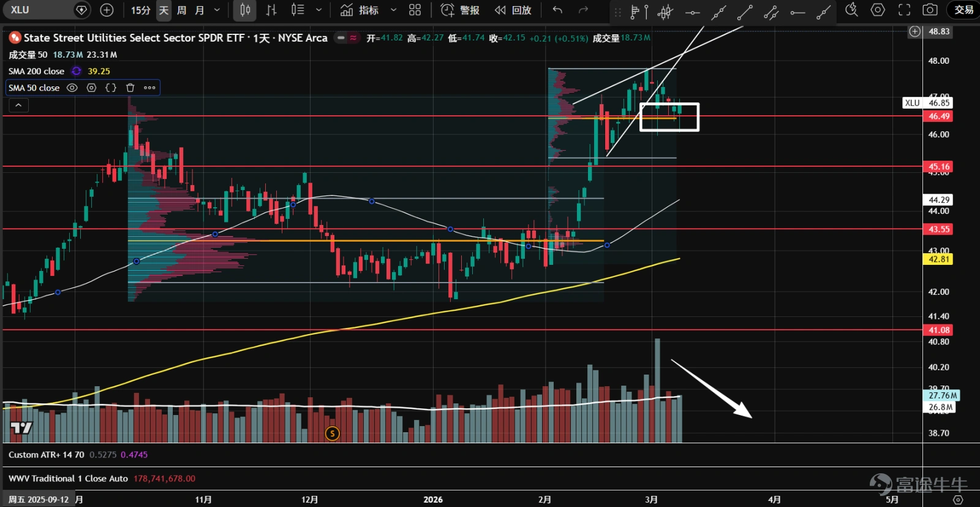Click the SMA 200 close legend label
This screenshot has height=507, width=980.
(x=36, y=71)
